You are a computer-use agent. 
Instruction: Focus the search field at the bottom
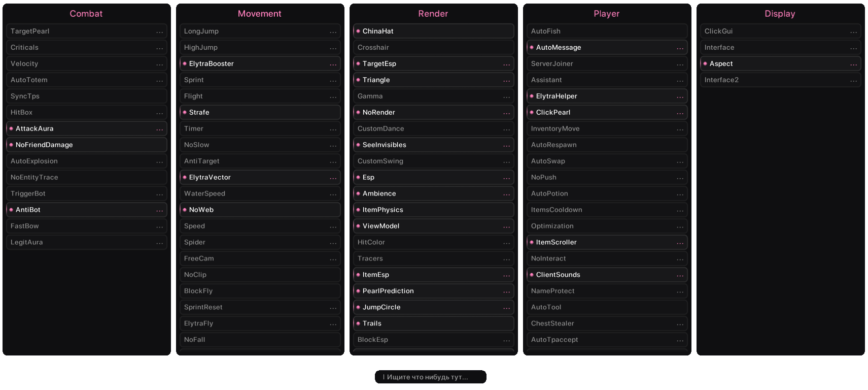tap(430, 377)
